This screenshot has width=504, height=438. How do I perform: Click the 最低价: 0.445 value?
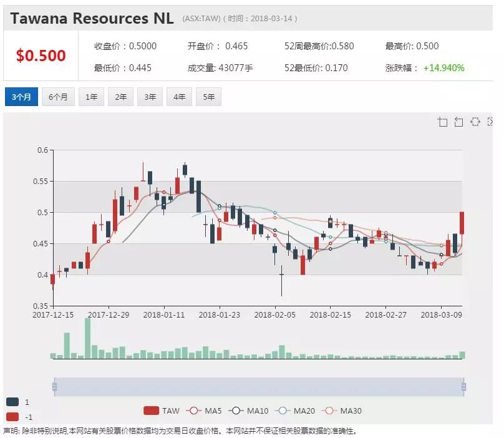[x=123, y=68]
